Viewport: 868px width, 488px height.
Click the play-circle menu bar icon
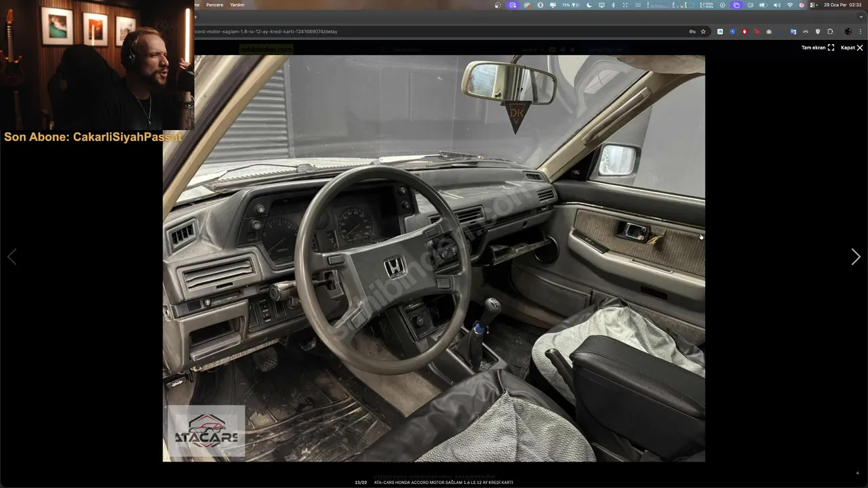723,5
